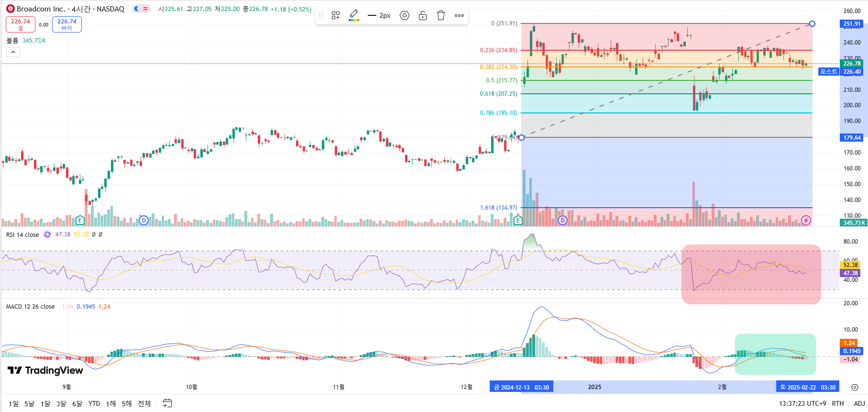This screenshot has width=868, height=412.
Task: Open the RTH session menu
Action: [x=838, y=403]
